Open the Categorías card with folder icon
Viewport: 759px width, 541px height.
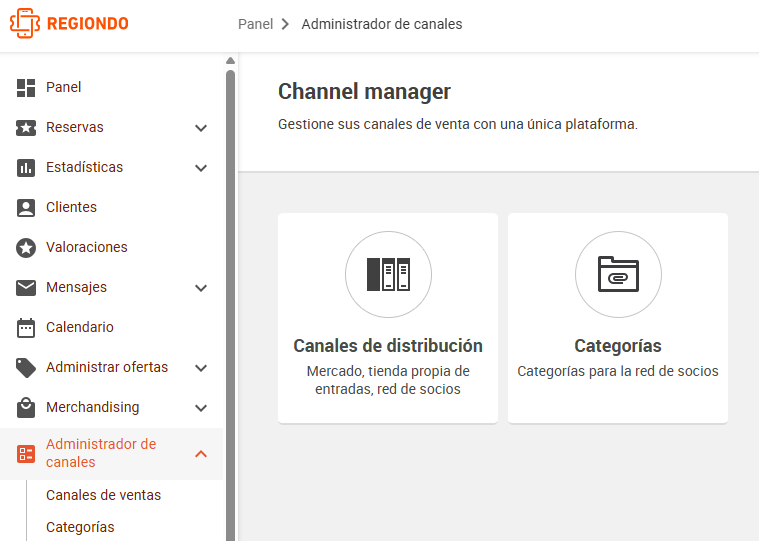[x=618, y=318]
